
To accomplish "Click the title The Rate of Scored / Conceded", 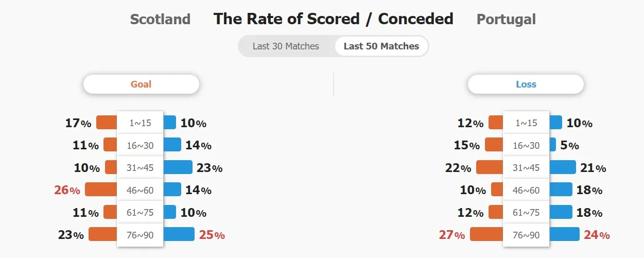I will click(x=334, y=19).
